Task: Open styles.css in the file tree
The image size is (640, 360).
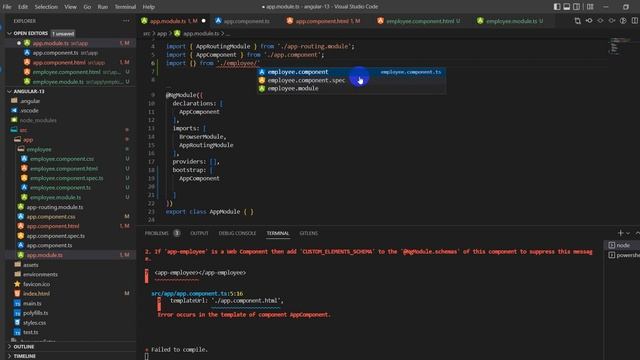Action: (x=34, y=322)
